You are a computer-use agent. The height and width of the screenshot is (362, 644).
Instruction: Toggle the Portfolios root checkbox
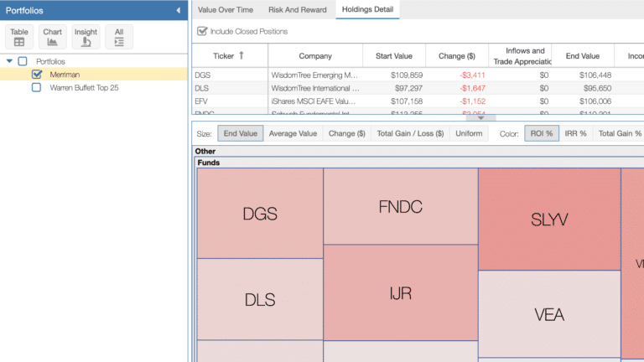click(x=23, y=61)
